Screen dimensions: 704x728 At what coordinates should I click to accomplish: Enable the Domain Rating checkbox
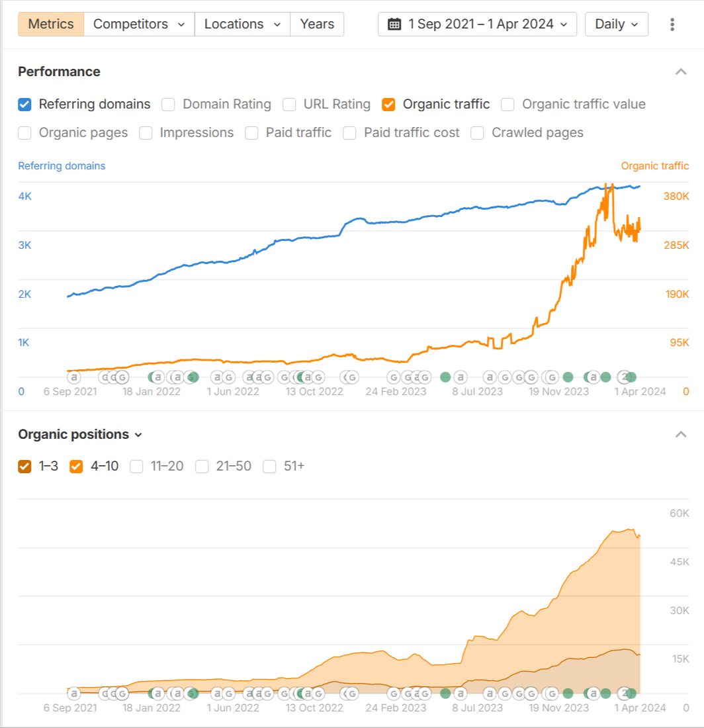coord(169,105)
